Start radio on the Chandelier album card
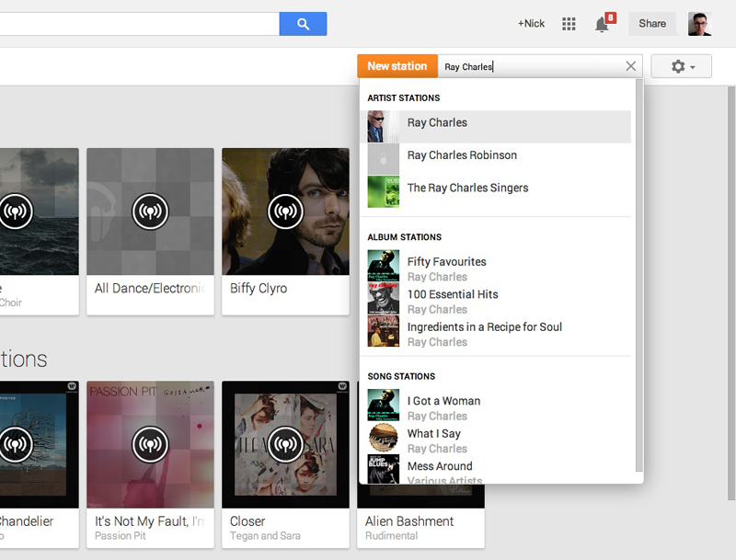Screen dimensions: 736x560 (16, 444)
